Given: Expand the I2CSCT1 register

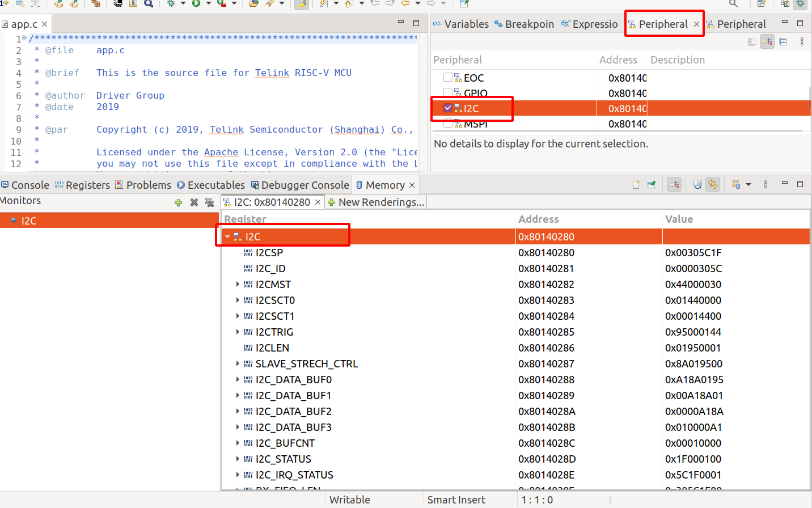Looking at the screenshot, I should 238,316.
